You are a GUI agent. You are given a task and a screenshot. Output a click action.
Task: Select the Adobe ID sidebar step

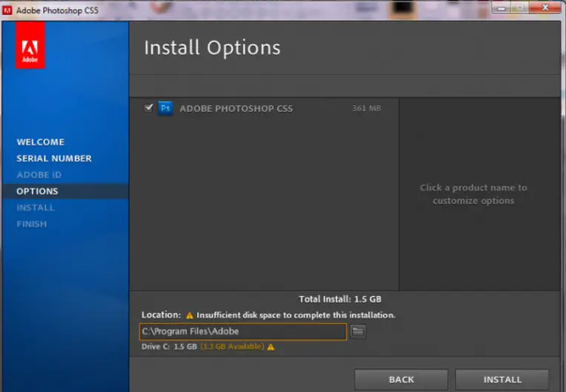pos(39,175)
